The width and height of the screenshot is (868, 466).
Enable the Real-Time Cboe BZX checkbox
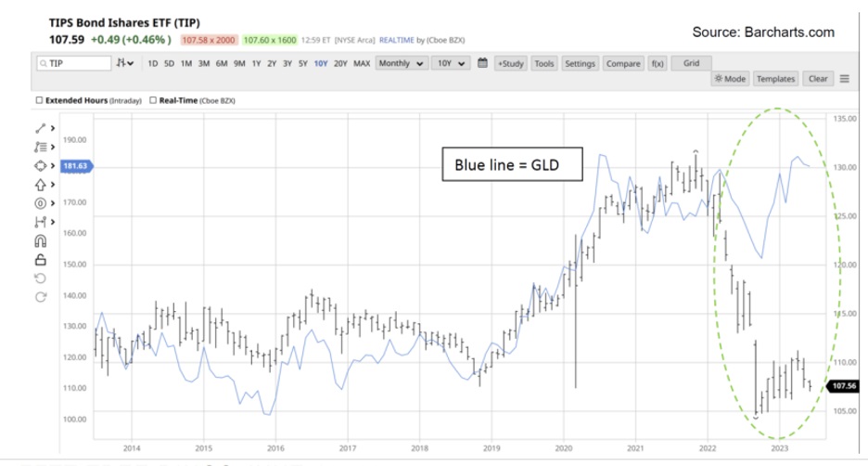(153, 99)
